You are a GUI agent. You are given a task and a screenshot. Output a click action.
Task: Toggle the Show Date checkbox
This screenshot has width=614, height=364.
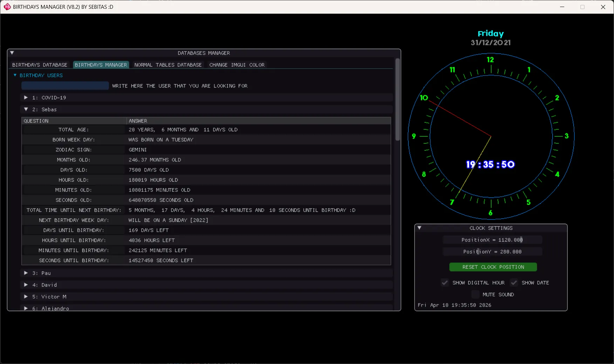514,283
